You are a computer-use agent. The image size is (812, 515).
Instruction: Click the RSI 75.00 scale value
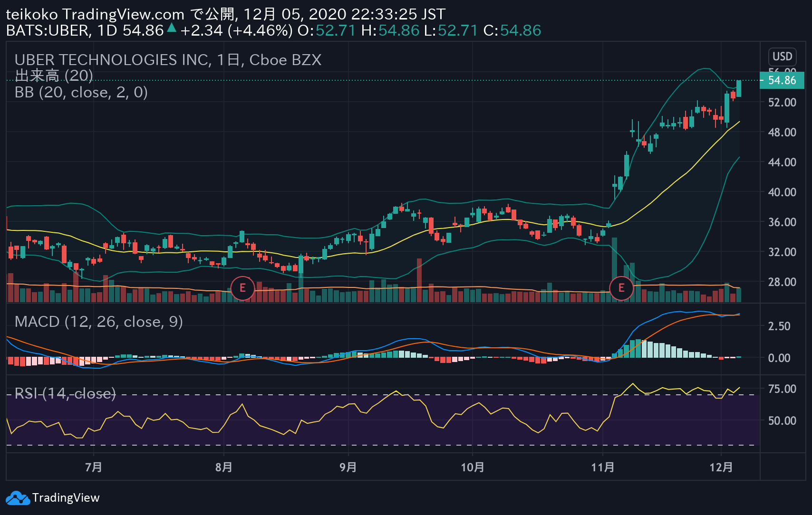pyautogui.click(x=782, y=389)
